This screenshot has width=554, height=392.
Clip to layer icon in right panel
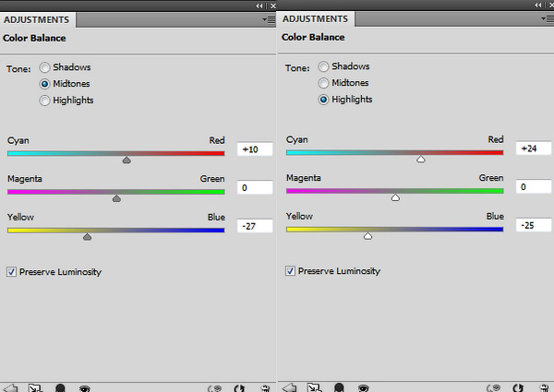[x=339, y=387]
